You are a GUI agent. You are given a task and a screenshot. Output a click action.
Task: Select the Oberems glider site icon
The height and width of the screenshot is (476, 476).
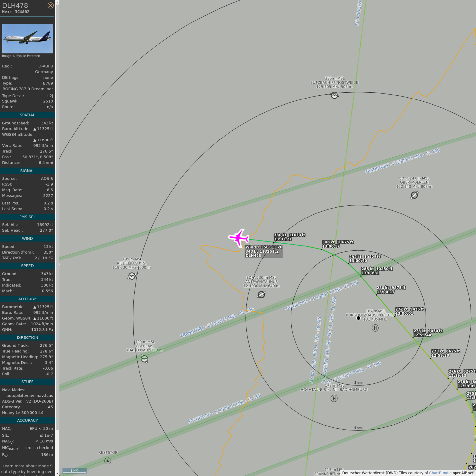144,359
